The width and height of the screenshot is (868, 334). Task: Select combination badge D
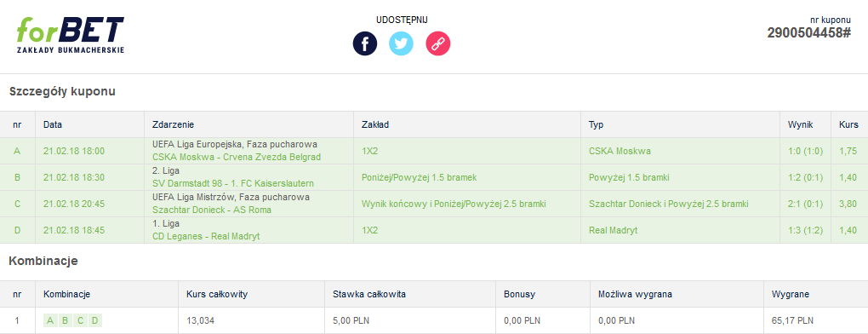[95, 320]
